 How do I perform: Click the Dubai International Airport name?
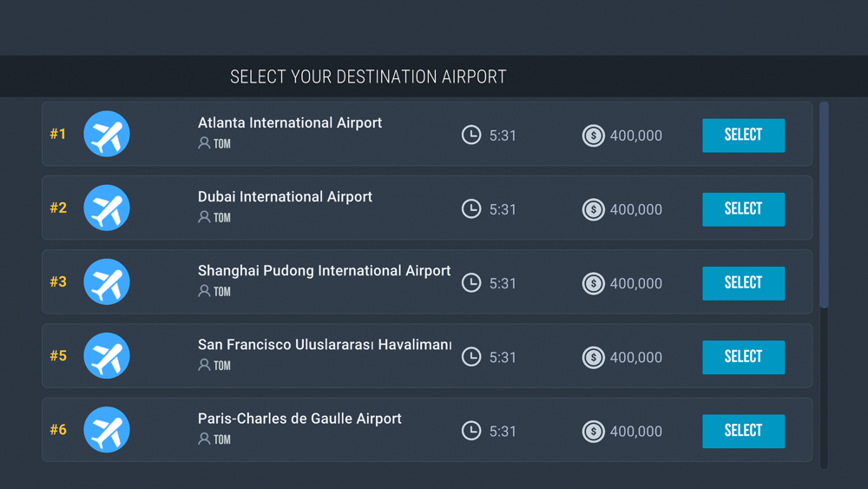coord(285,197)
